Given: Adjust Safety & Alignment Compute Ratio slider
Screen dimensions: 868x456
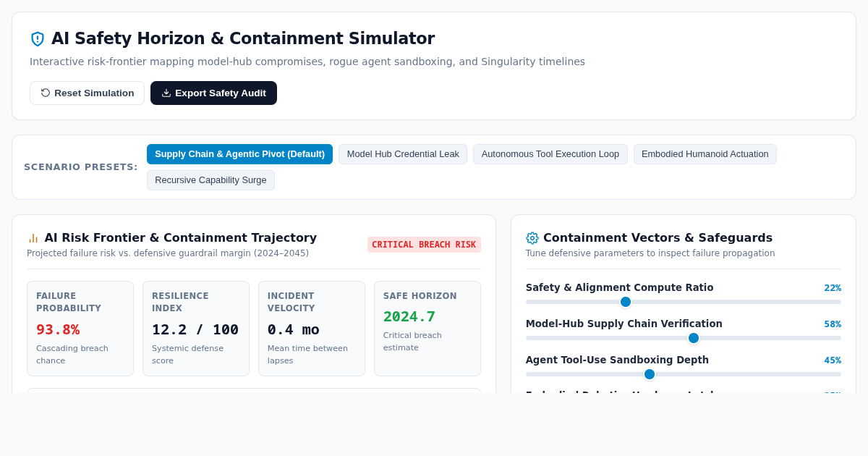Looking at the screenshot, I should coord(684,302).
